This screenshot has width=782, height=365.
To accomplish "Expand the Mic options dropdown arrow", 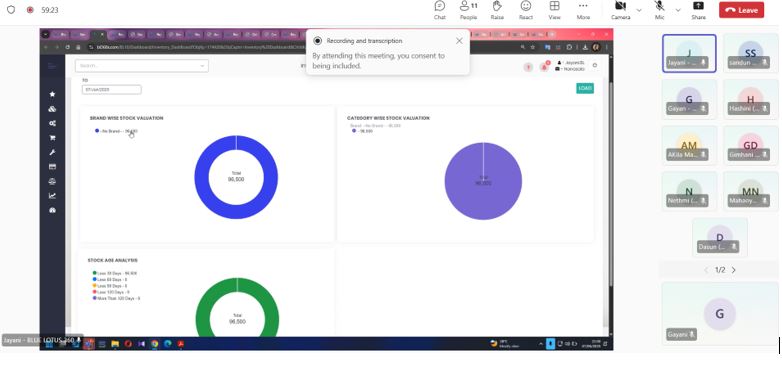I will 677,10.
